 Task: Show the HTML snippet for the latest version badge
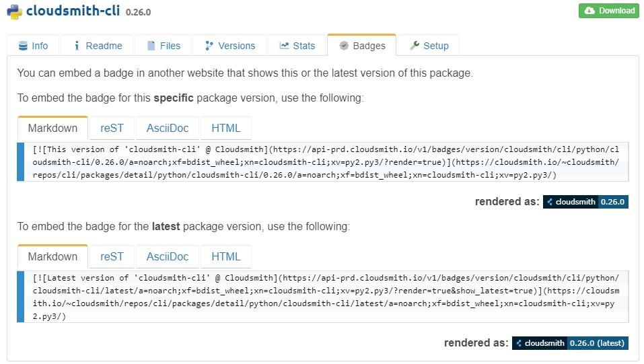(x=226, y=257)
